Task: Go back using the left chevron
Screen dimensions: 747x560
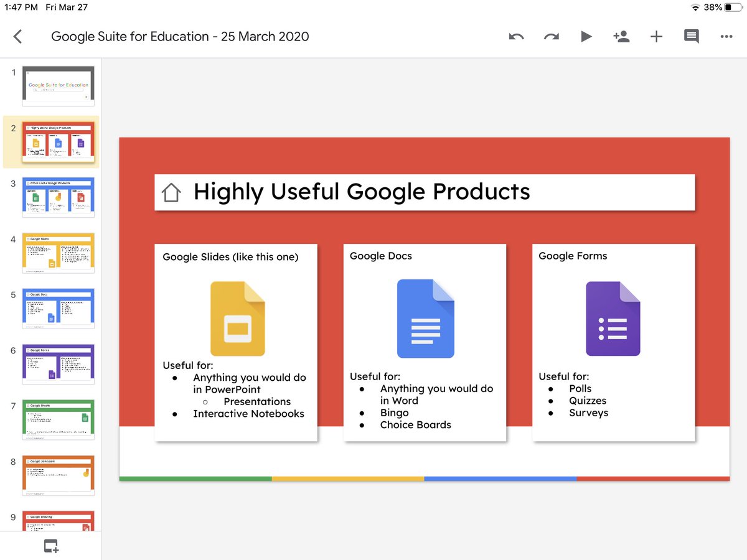Action: point(17,37)
